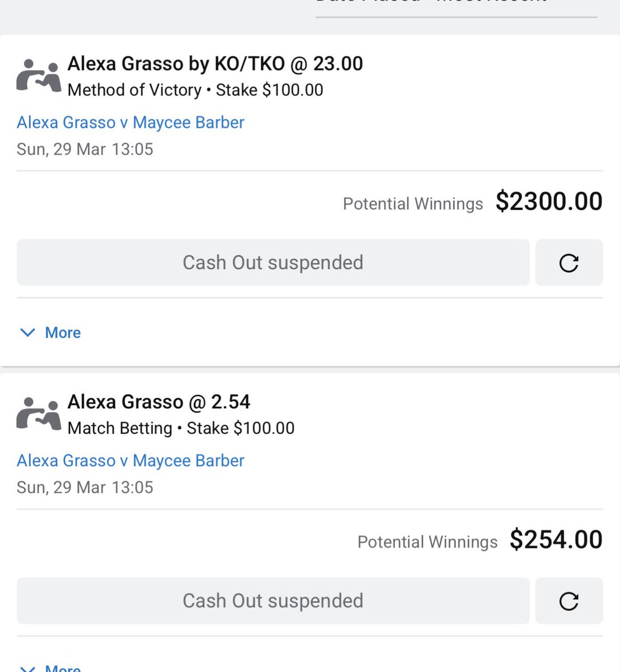The image size is (620, 672).
Task: Open Alexa Grasso v Maycee Barber link in second bet
Action: click(130, 461)
